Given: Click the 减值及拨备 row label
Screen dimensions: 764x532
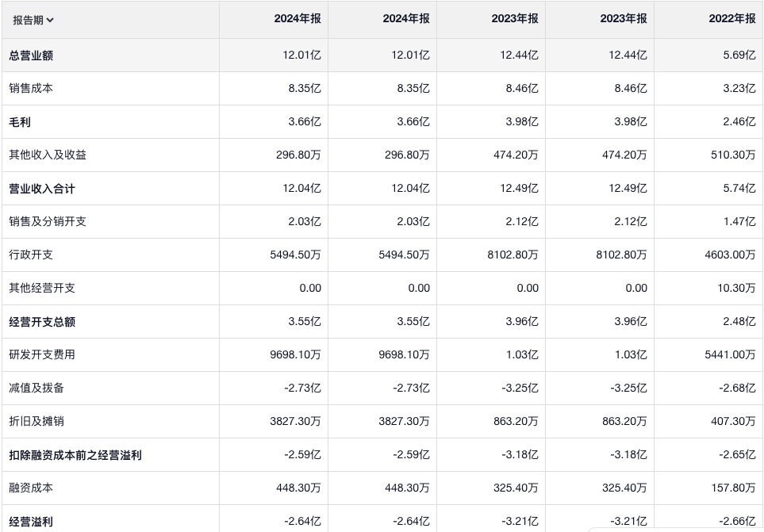Looking at the screenshot, I should pyautogui.click(x=36, y=388).
